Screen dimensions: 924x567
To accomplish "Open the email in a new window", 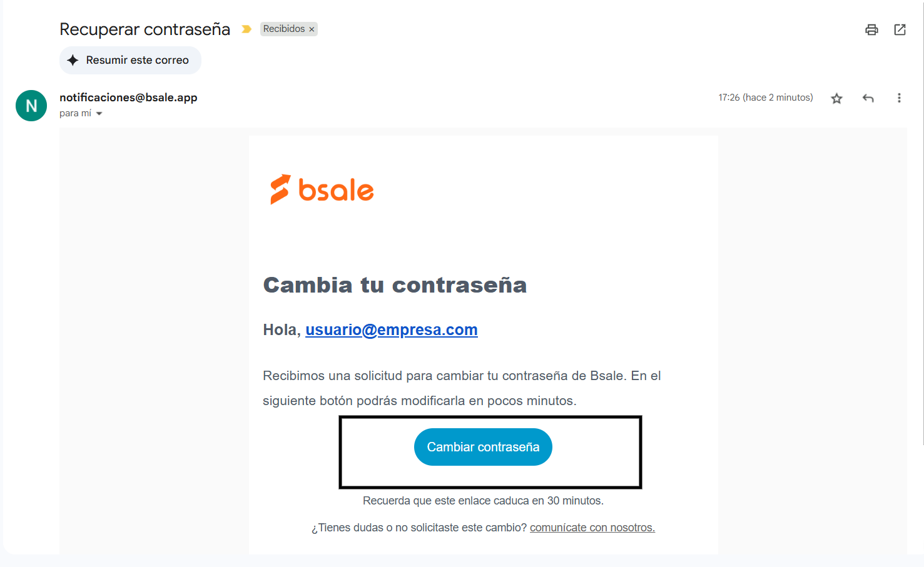I will [900, 29].
